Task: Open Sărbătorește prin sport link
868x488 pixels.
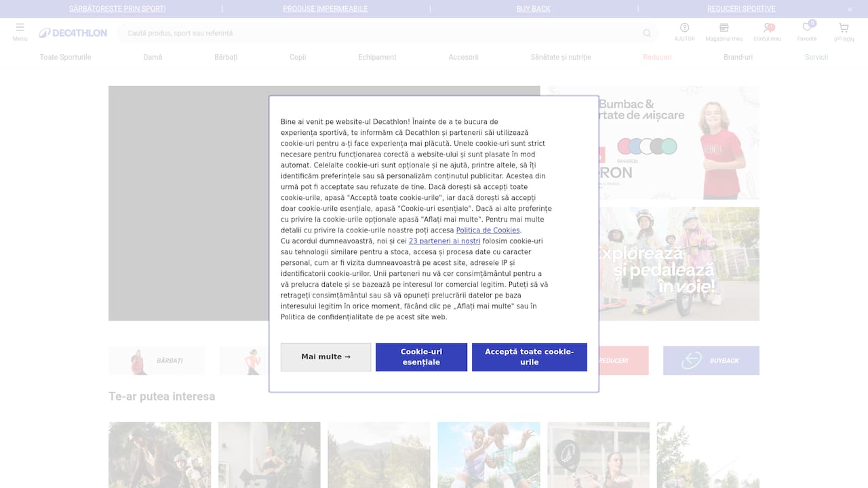Action: point(117,9)
